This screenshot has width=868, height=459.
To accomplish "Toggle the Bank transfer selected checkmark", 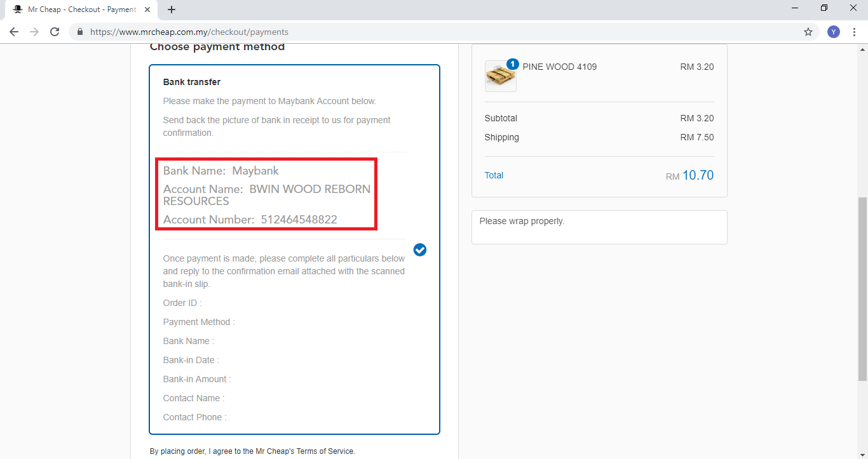I will pos(420,249).
